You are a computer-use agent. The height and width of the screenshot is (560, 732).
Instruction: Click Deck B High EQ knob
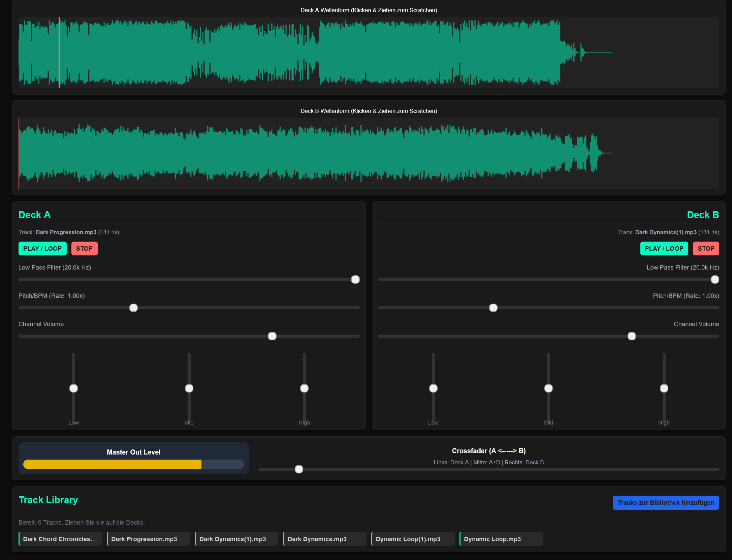tap(664, 388)
